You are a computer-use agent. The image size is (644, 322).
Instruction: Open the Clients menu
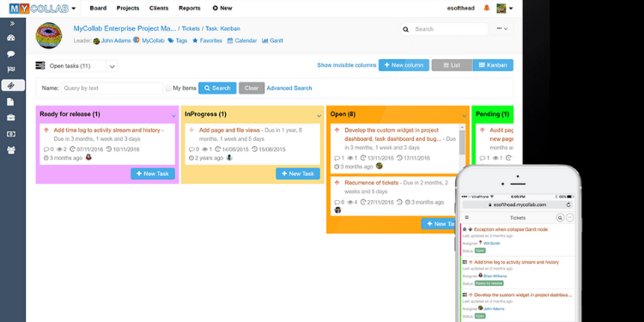click(159, 9)
